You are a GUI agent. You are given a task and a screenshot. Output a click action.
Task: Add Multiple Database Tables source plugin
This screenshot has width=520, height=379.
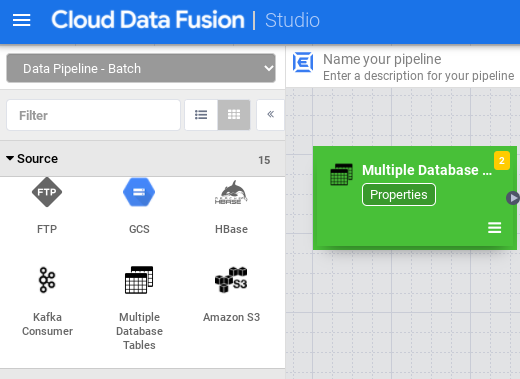[x=139, y=308]
